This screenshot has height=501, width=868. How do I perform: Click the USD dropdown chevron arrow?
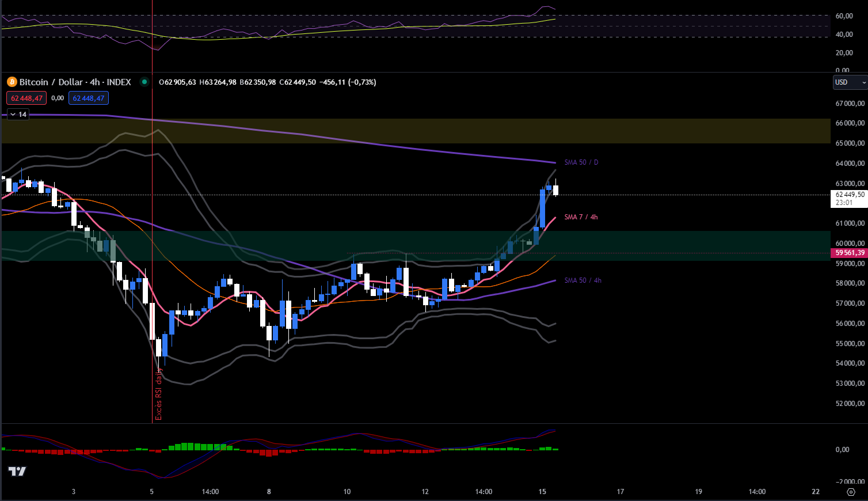862,82
